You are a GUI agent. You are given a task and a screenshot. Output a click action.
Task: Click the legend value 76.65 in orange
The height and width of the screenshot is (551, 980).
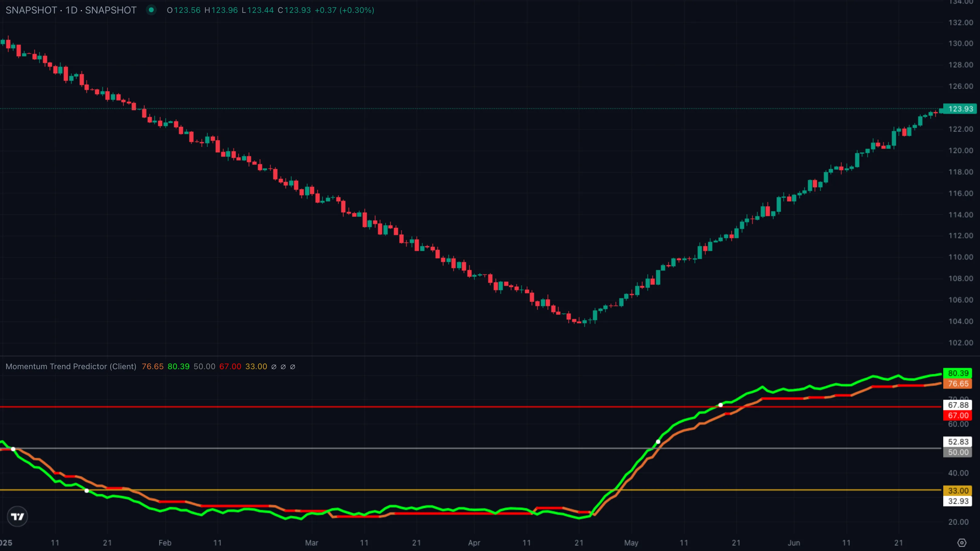pos(153,367)
